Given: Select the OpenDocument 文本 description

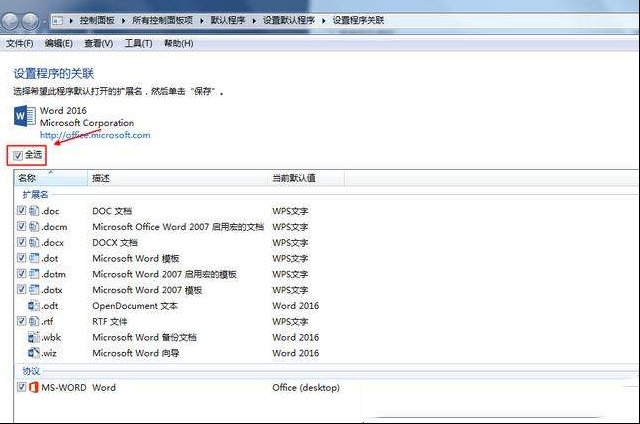Looking at the screenshot, I should point(135,306).
